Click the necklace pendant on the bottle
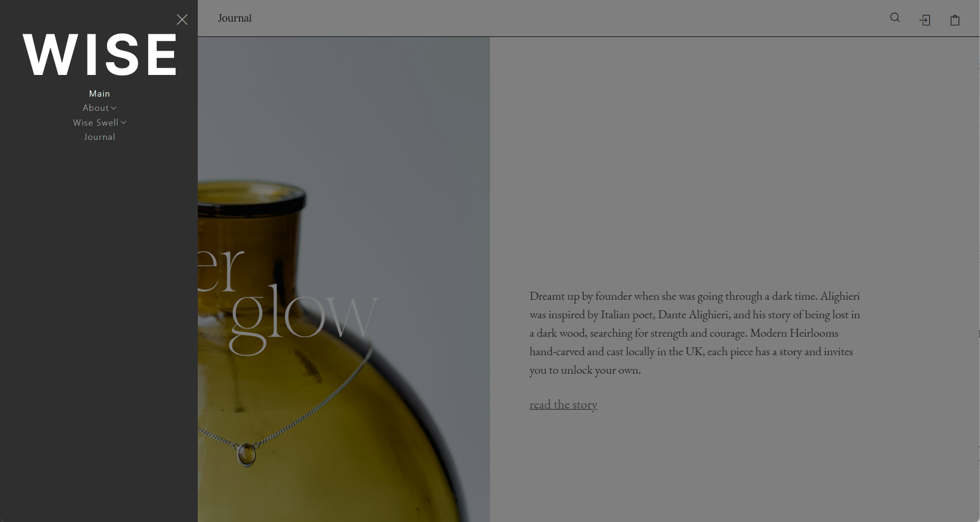Screen dimensions: 980x522 tap(246, 454)
